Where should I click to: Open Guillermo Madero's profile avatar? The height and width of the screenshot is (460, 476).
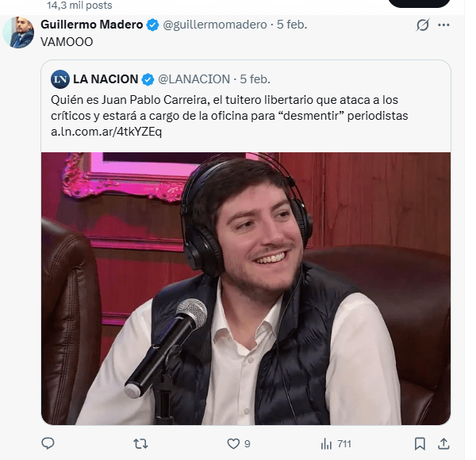pyautogui.click(x=18, y=33)
